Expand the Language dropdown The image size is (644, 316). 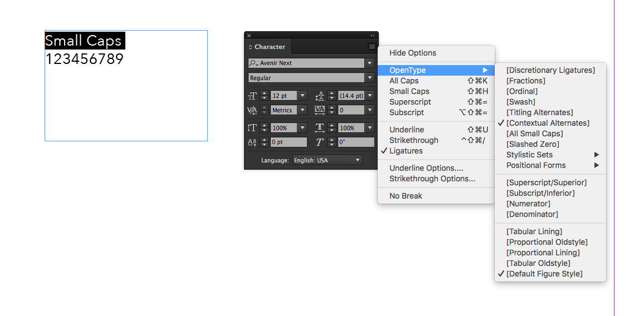(x=357, y=160)
